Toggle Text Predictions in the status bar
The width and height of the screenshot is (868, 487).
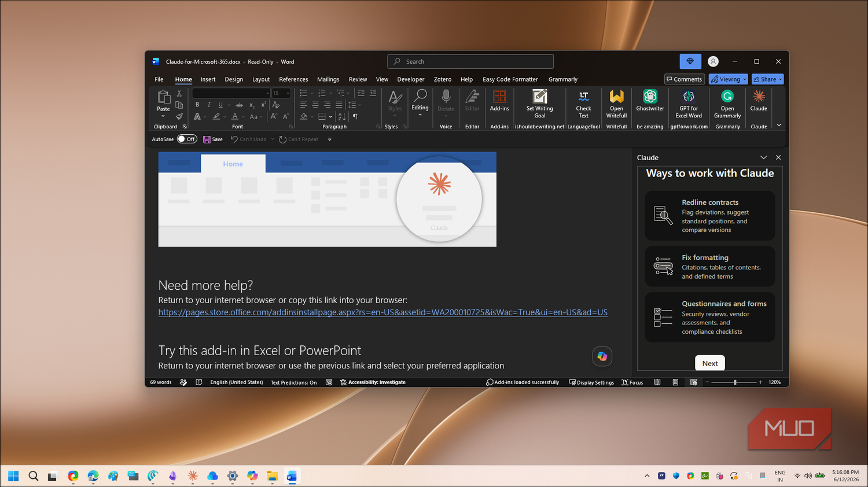293,382
